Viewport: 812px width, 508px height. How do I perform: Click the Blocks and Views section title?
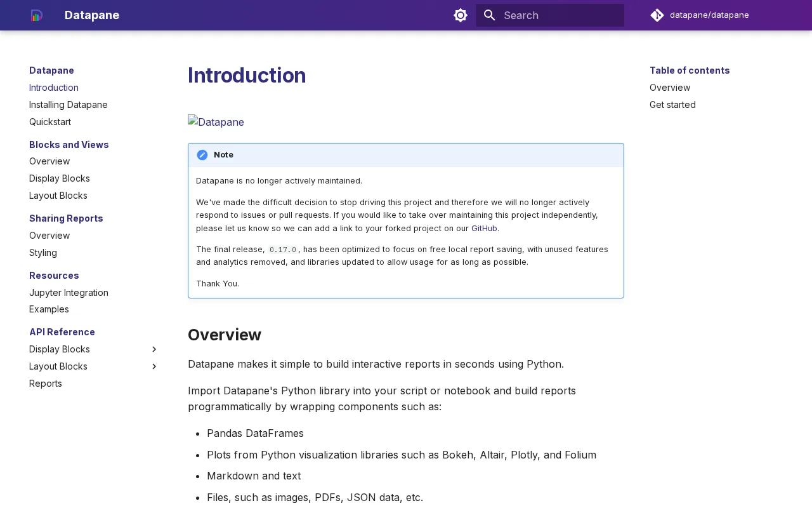click(x=69, y=145)
